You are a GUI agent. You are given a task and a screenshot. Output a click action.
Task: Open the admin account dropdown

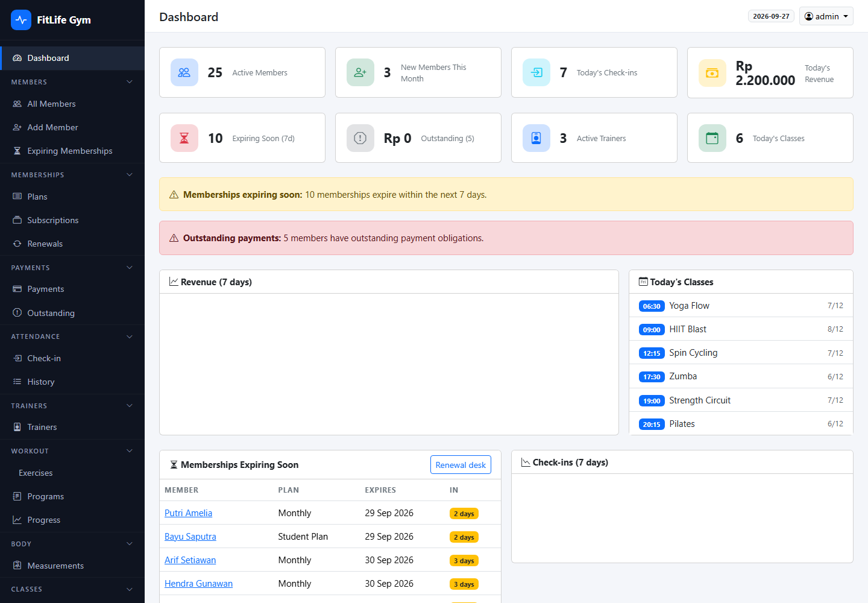click(x=826, y=16)
